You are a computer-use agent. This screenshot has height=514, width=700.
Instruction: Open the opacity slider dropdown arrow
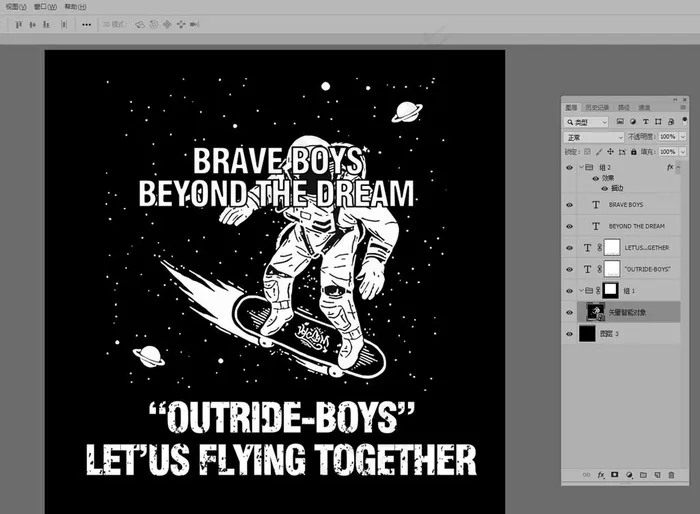(683, 137)
